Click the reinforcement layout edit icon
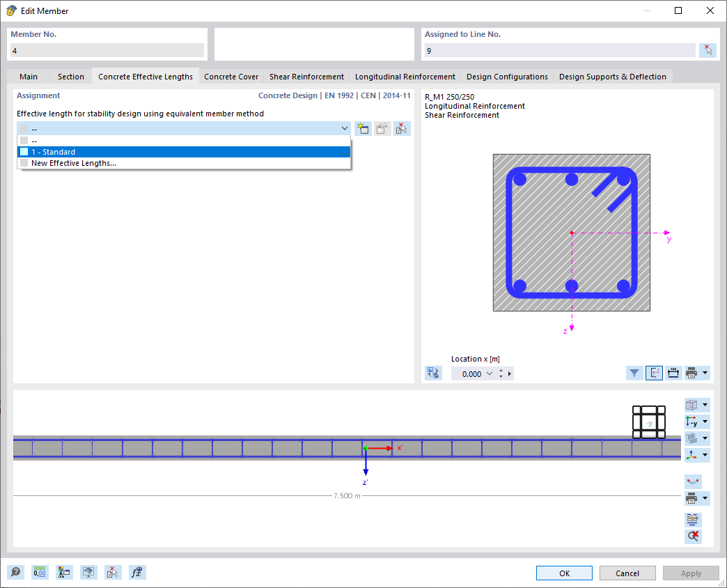The width and height of the screenshot is (727, 588). point(693,519)
